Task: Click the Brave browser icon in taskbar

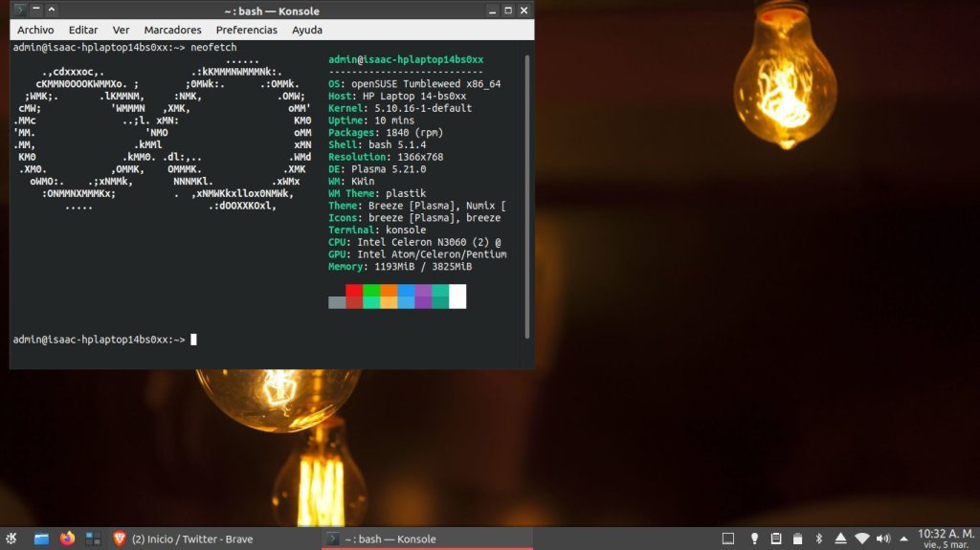Action: (119, 539)
